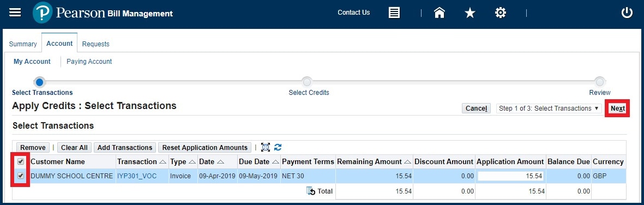Sort by Due Date column arrow

pos(275,162)
